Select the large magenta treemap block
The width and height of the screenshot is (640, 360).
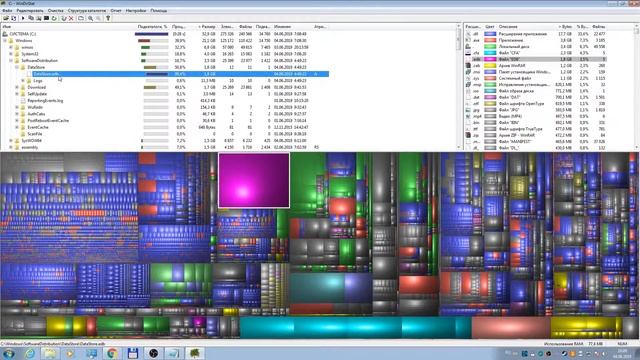pos(254,180)
